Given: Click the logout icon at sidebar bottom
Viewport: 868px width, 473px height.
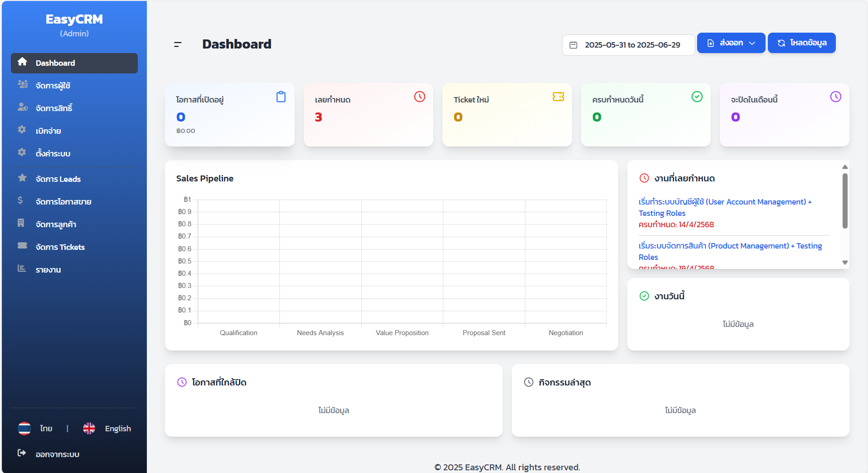Looking at the screenshot, I should pos(22,453).
